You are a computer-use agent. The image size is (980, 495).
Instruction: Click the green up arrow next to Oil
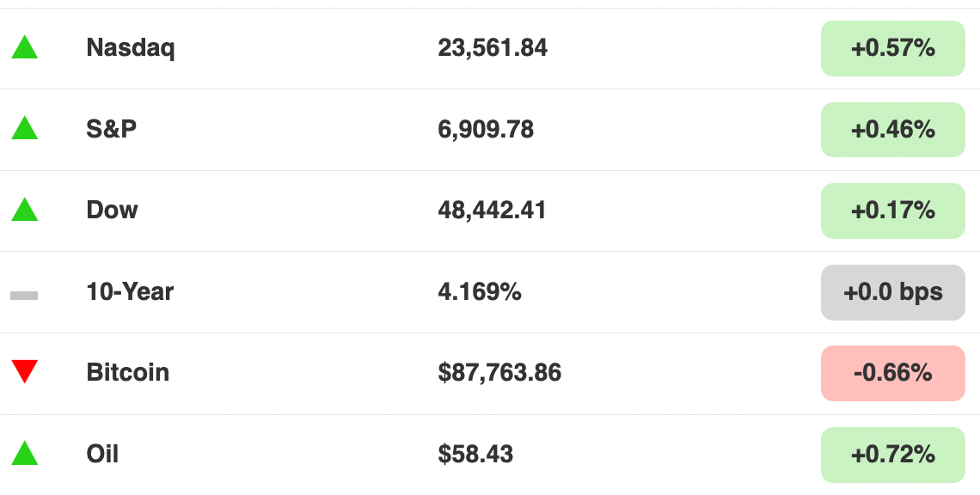point(24,453)
